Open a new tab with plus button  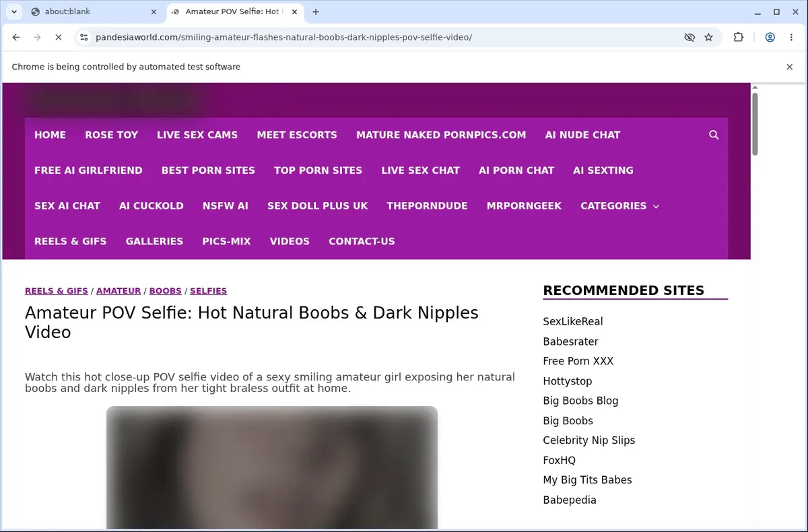[x=316, y=11]
